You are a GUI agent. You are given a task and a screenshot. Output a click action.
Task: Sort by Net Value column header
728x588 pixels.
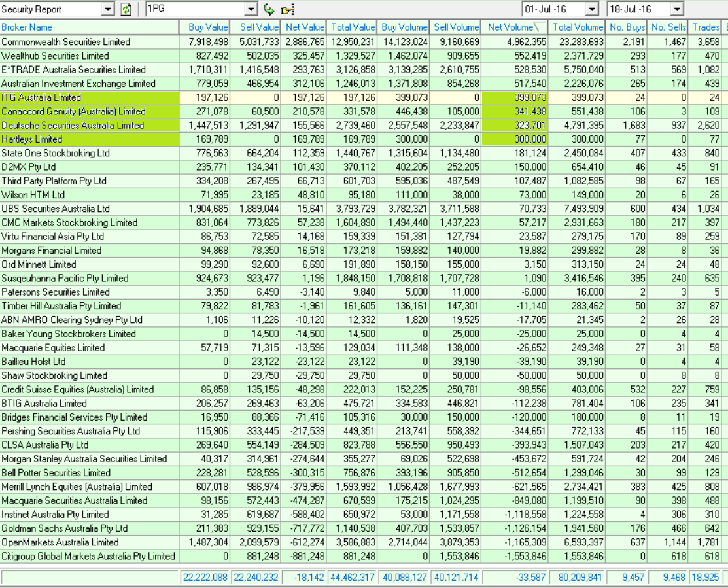303,27
